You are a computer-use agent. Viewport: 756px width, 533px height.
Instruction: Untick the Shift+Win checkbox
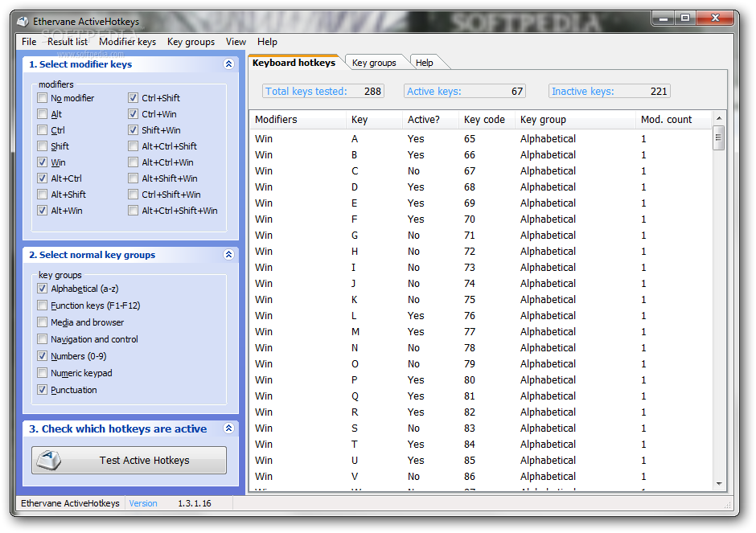point(133,130)
